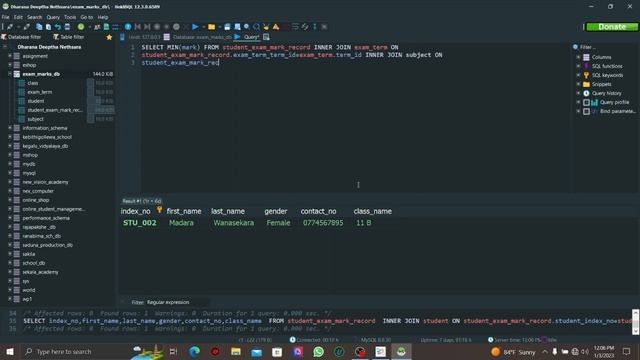Click the copy toolbar icon
This screenshot has width=640, height=360.
pos(39,27)
